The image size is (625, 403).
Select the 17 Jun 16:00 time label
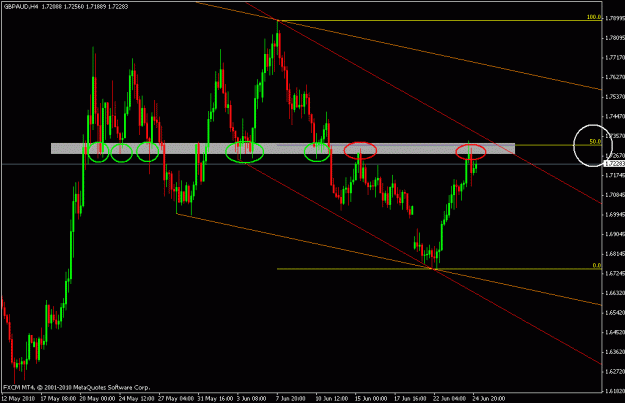[x=410, y=398]
